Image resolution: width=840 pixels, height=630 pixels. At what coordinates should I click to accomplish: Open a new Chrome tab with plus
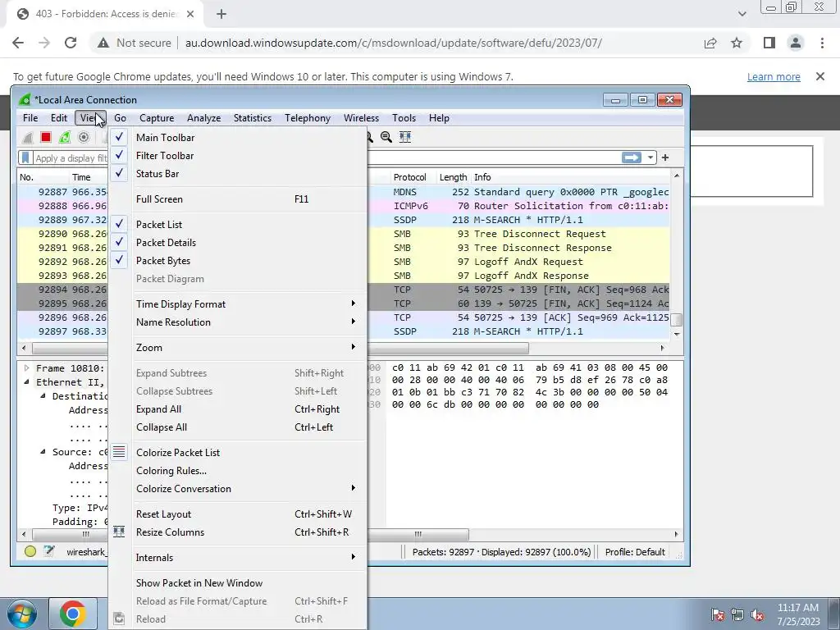tap(221, 15)
